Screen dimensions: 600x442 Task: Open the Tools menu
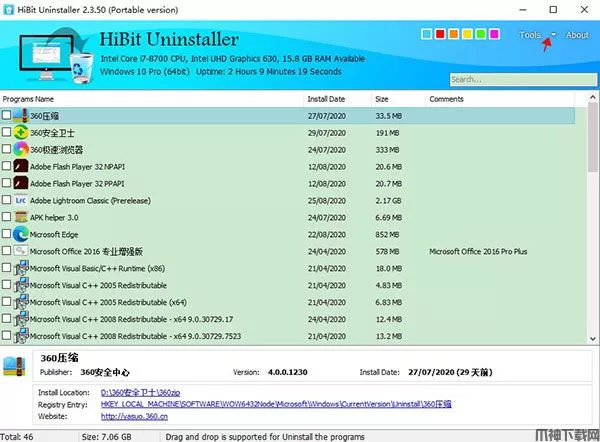click(x=530, y=35)
